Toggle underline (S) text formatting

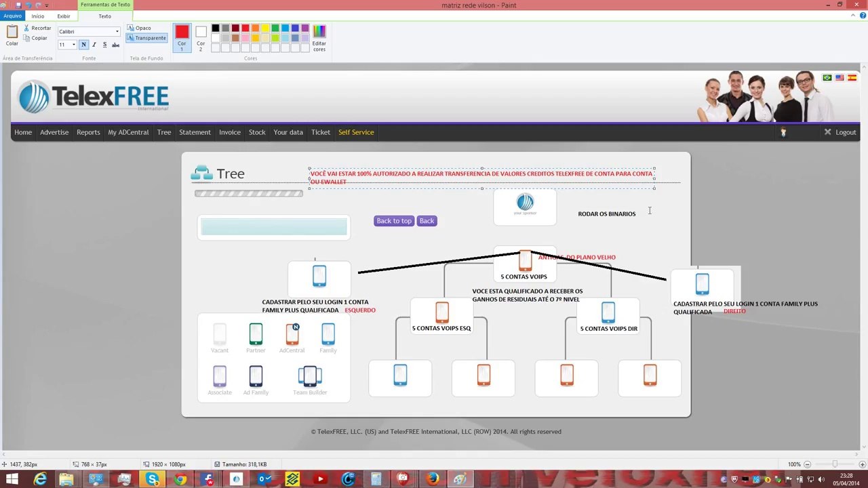coord(104,45)
